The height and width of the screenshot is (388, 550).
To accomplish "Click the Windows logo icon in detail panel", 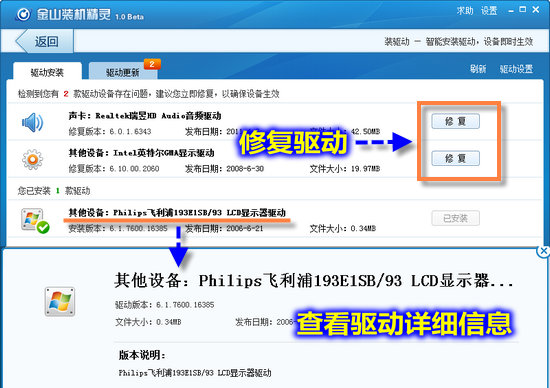I will pos(60,302).
